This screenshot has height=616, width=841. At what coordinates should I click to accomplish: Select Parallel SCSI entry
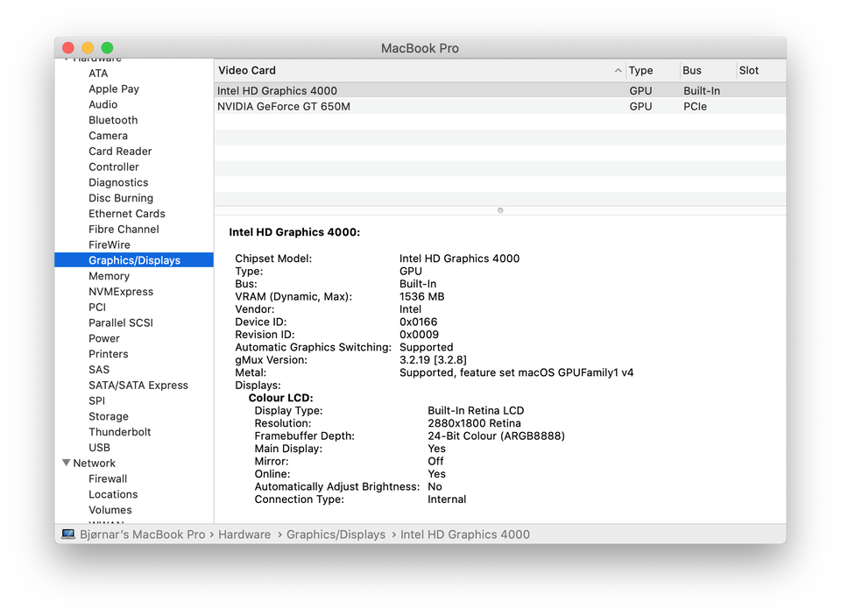tap(121, 322)
